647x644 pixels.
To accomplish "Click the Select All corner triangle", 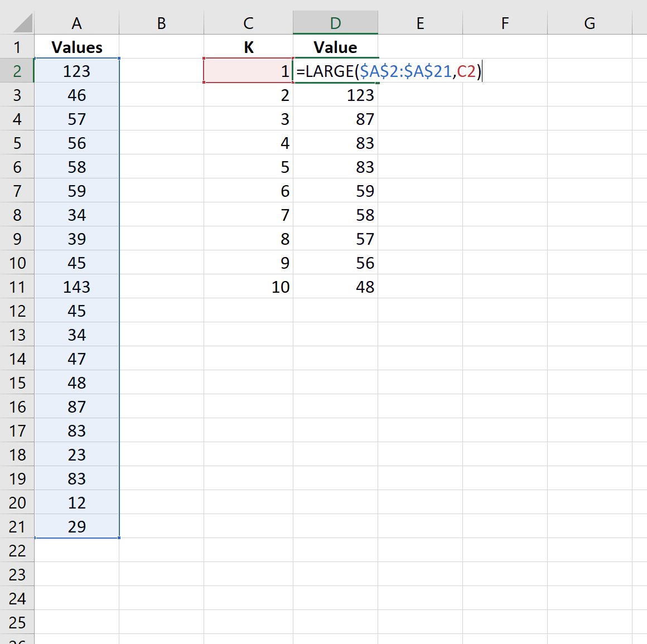I will [x=23, y=23].
